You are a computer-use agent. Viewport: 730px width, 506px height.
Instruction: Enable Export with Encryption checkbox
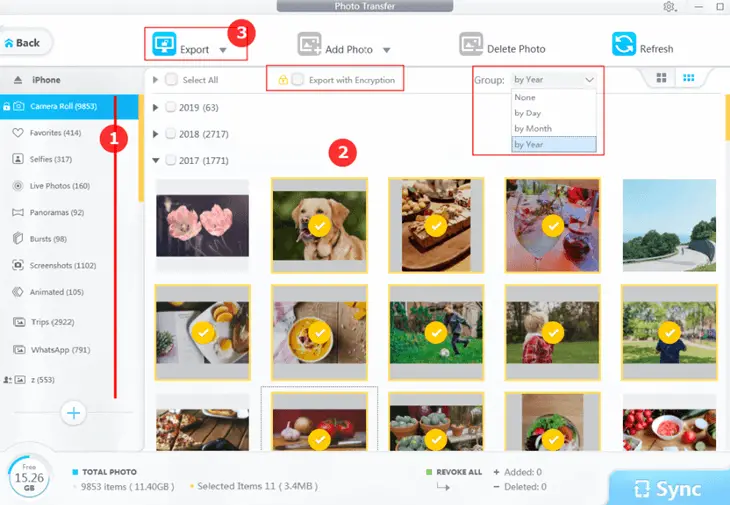(297, 80)
